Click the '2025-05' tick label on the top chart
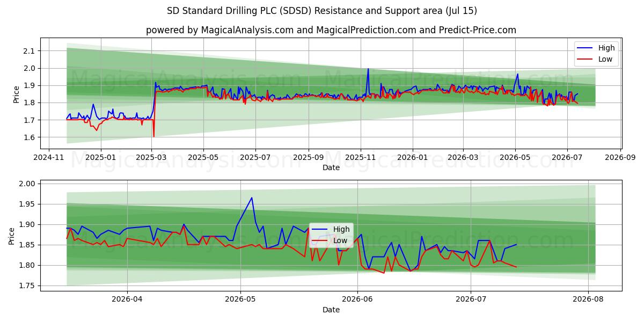The image size is (644, 322). coord(203,157)
